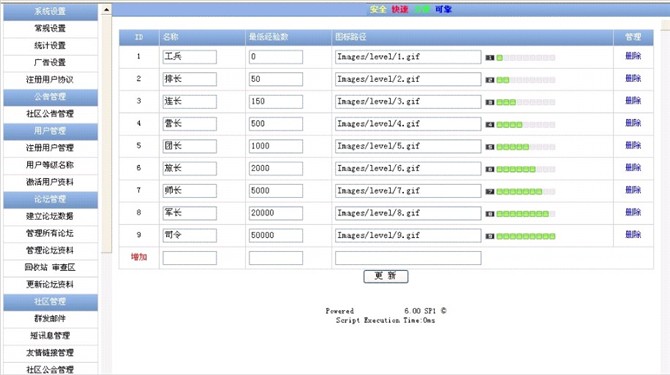This screenshot has height=375, width=670.
Task: Open 用户等级名称 in the sidebar
Action: point(50,165)
